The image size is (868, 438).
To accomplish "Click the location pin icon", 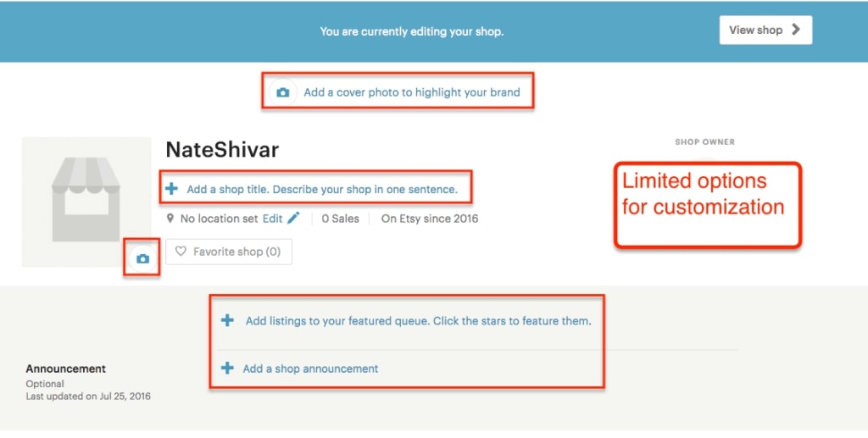I will (170, 219).
